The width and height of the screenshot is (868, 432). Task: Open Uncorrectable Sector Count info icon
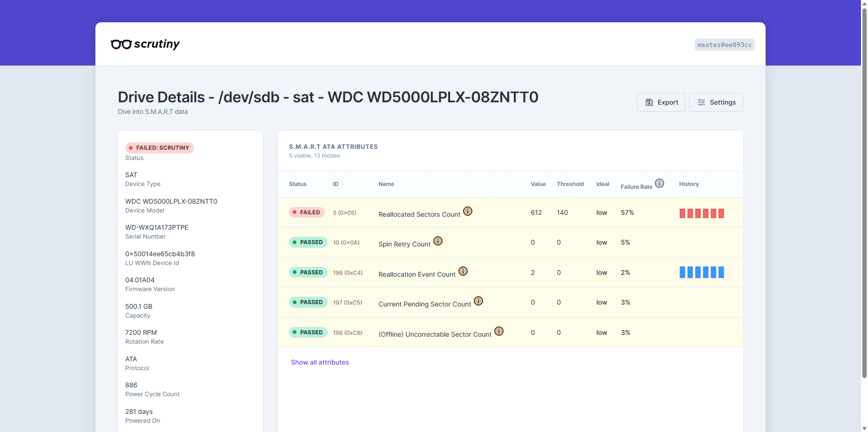tap(499, 331)
